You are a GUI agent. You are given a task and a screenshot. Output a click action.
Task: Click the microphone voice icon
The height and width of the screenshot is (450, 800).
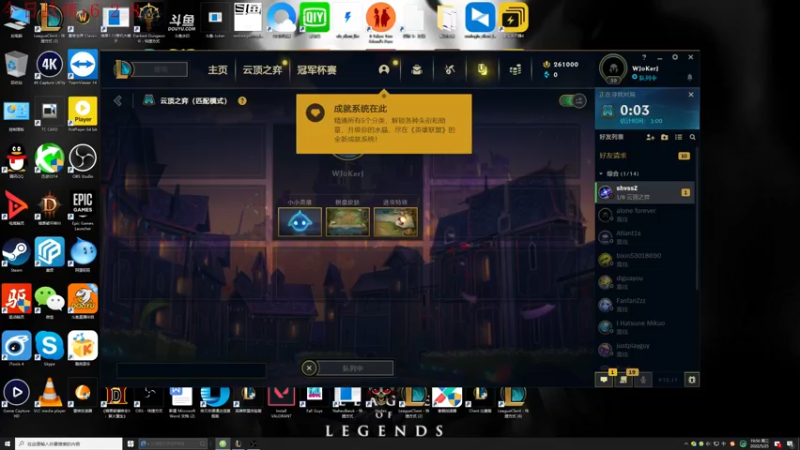pos(643,380)
